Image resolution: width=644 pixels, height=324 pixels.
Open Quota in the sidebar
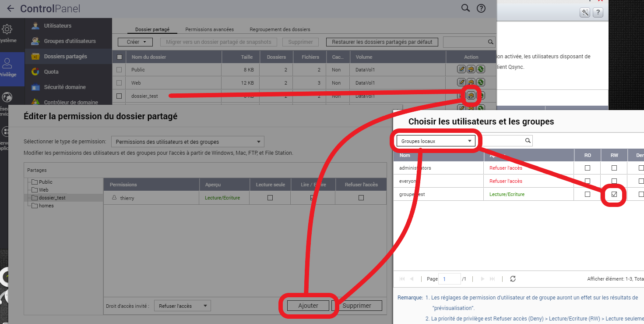51,71
